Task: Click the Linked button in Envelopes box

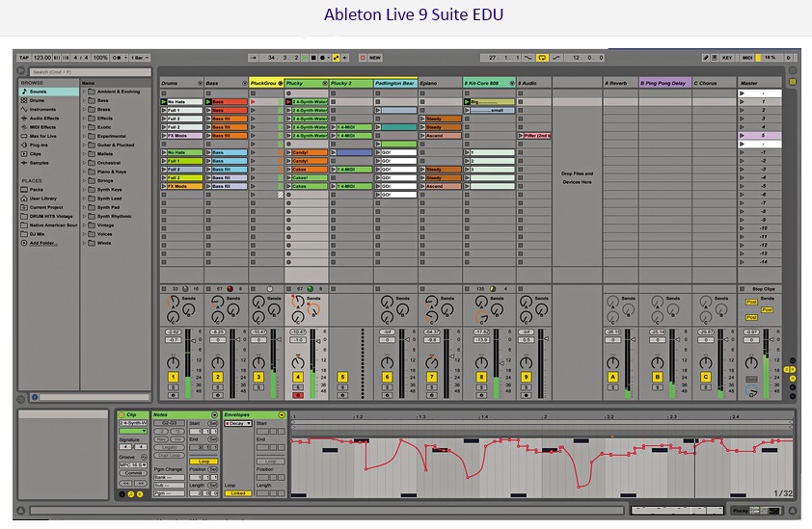Action: (237, 493)
